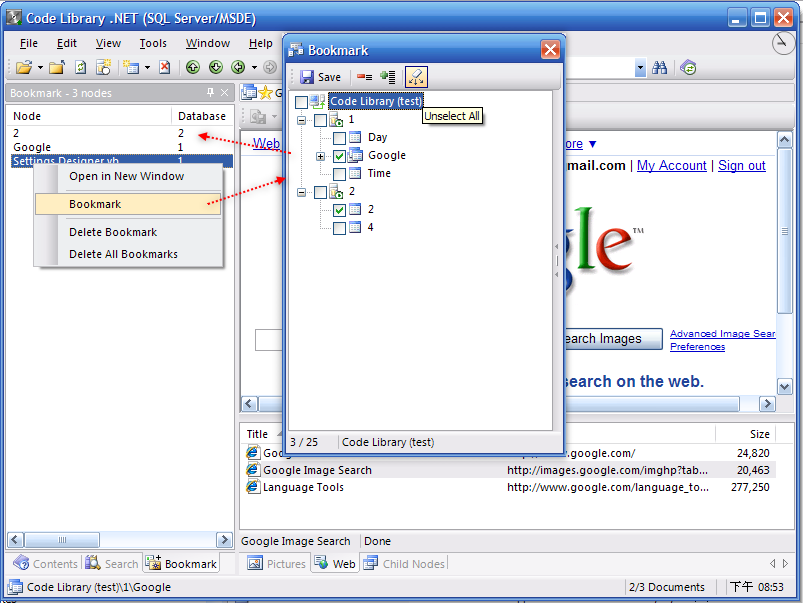Click the refresh document icon in main toolbar
Viewport: 803px width, 603px height.
point(80,67)
